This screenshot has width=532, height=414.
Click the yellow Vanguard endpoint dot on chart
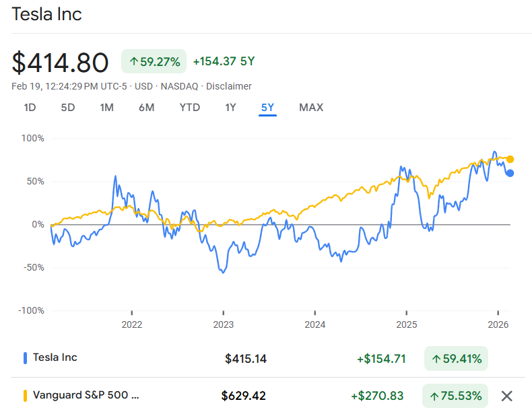coord(510,159)
